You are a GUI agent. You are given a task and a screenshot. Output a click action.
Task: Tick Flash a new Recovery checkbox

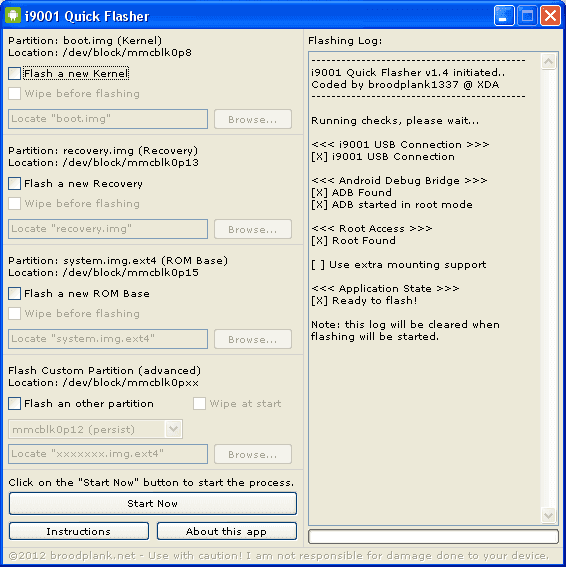[x=14, y=184]
